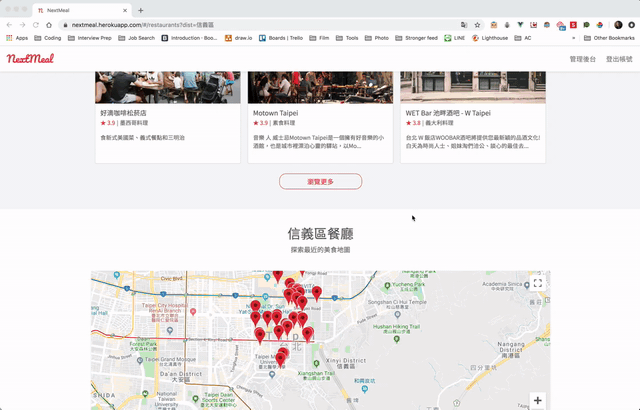
Task: Click the NextMeal logo
Action: point(30,59)
